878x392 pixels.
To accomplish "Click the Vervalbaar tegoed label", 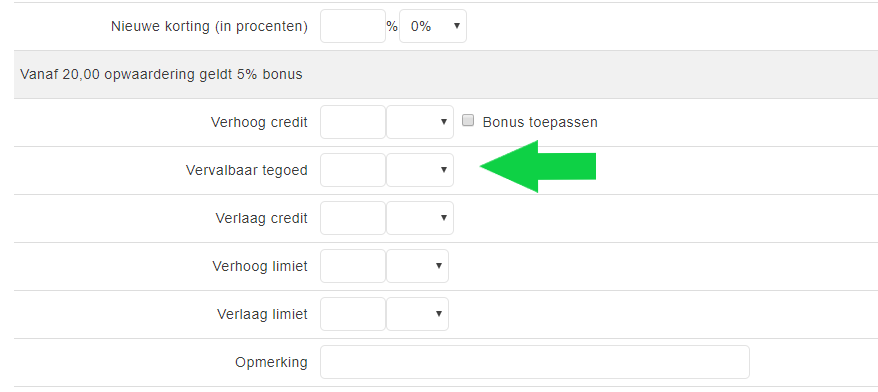I will pyautogui.click(x=246, y=170).
